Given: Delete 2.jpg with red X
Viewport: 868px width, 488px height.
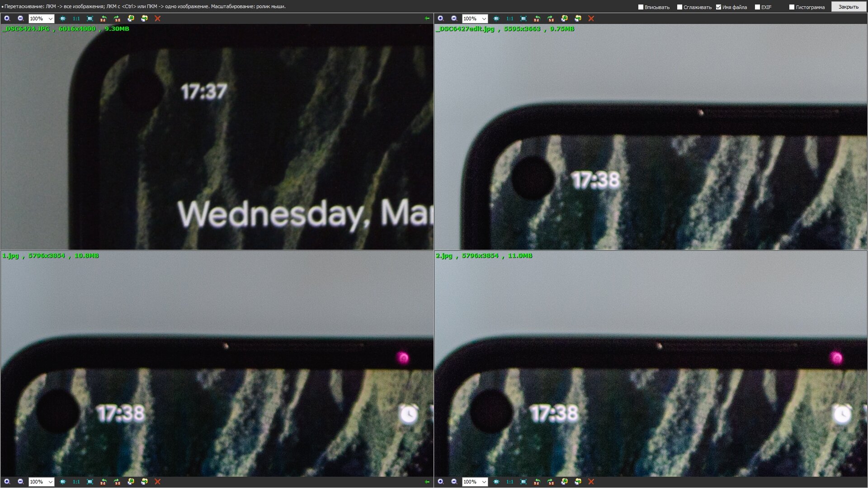Looking at the screenshot, I should click(x=591, y=482).
